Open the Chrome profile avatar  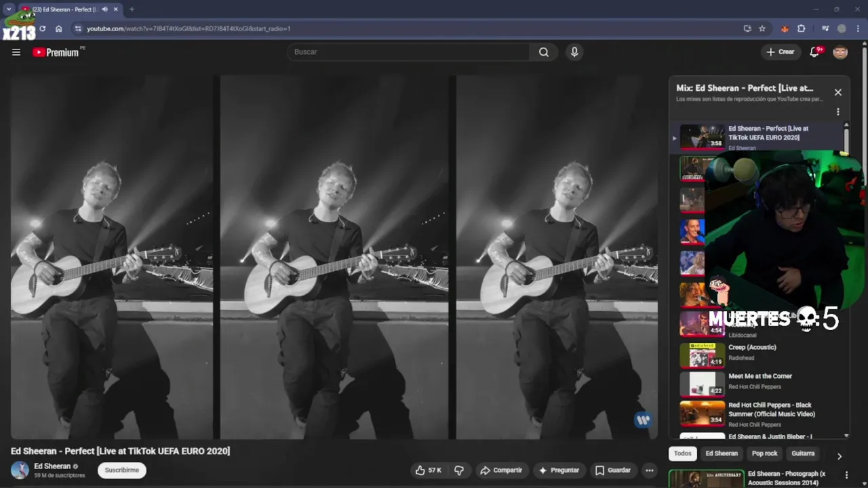tap(842, 28)
